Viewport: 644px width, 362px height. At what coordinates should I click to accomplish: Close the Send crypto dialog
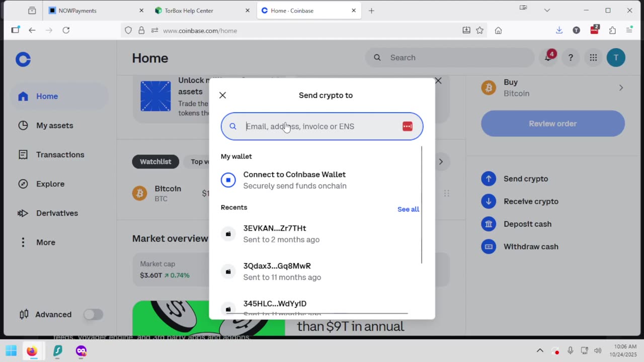[x=222, y=95]
